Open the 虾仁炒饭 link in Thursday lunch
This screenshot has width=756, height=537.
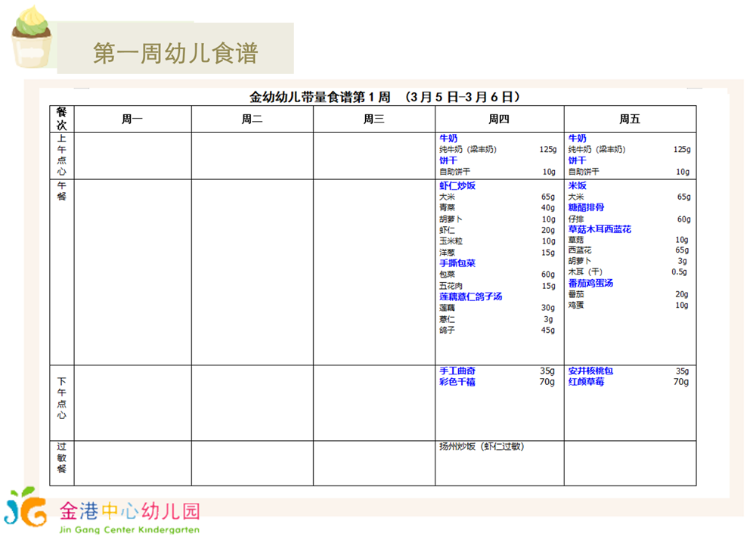[x=457, y=185]
